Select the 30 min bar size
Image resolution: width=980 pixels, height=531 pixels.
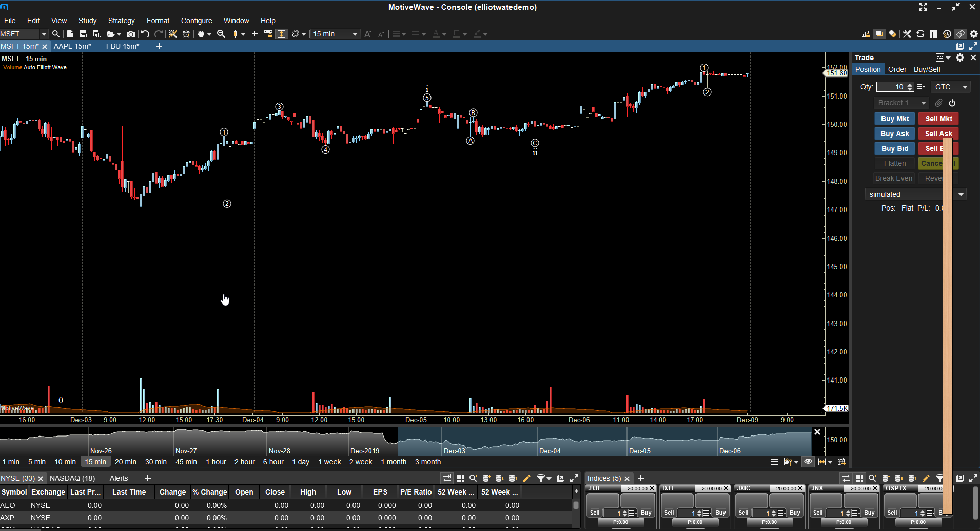[156, 462]
